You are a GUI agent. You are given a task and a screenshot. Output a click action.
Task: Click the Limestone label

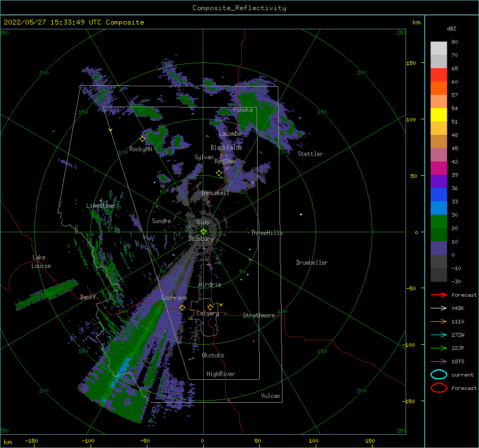101,206
